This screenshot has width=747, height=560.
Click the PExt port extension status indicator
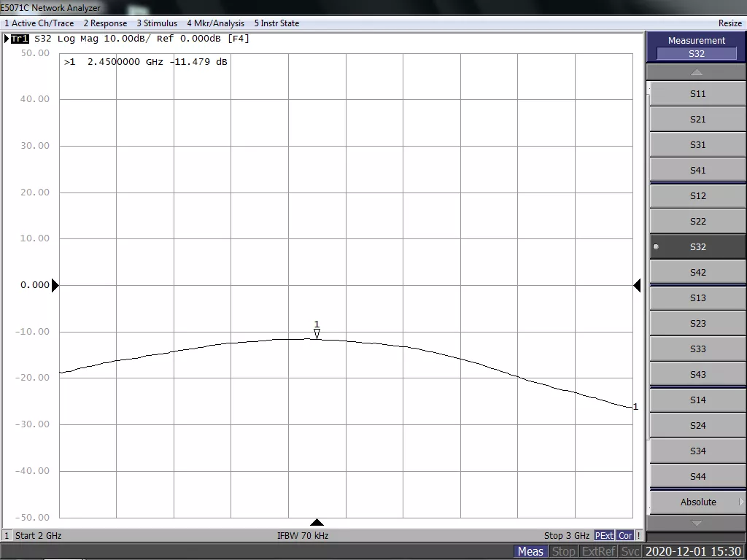[x=604, y=535]
